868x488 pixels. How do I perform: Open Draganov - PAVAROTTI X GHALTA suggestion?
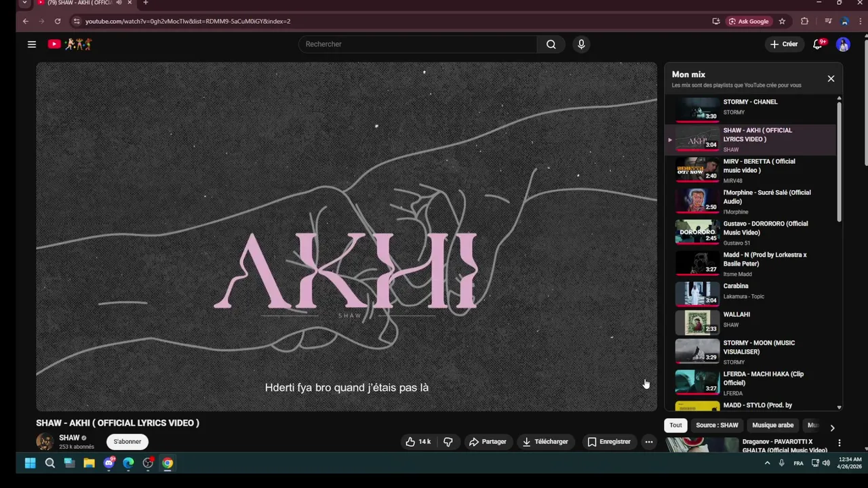point(785,446)
